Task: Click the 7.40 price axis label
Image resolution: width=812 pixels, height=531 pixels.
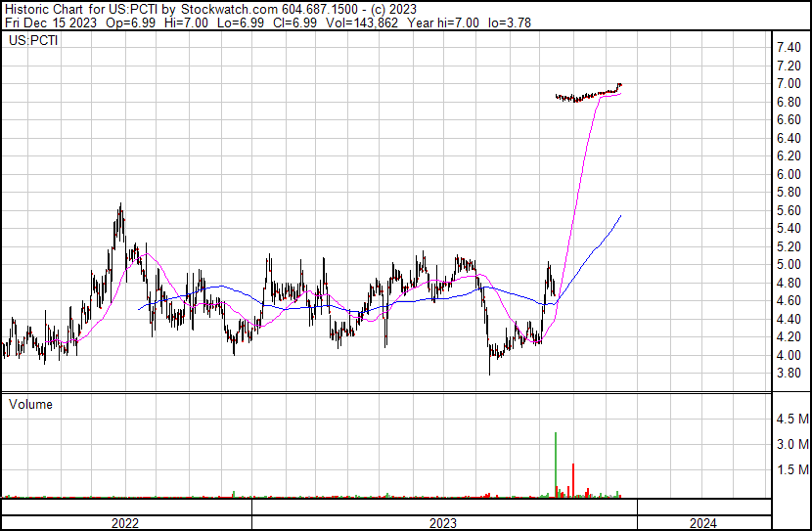Action: (x=789, y=48)
